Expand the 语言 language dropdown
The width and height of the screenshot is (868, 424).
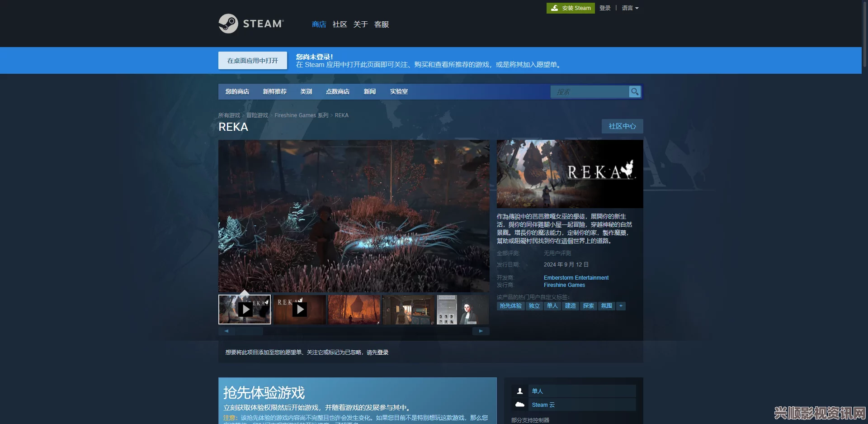(630, 8)
